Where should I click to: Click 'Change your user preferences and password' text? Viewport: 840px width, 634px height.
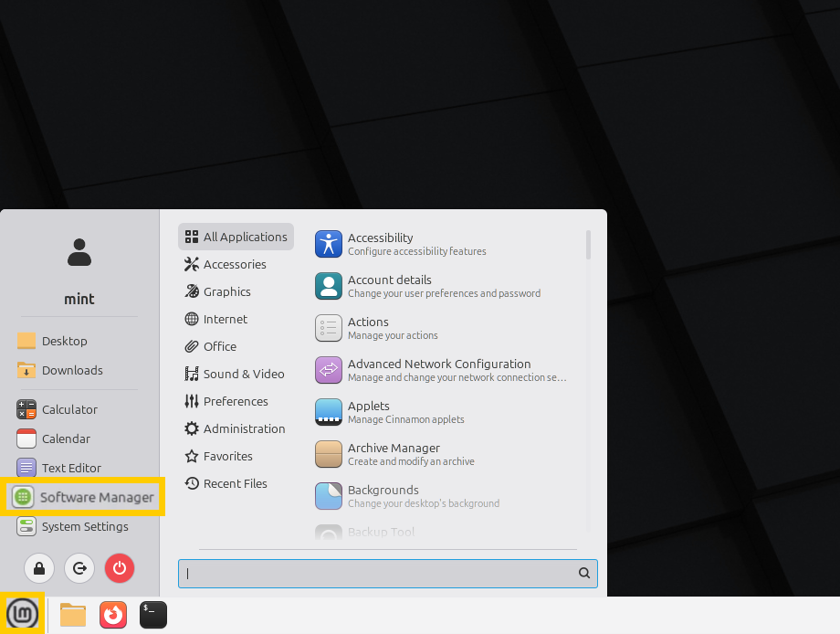[444, 293]
